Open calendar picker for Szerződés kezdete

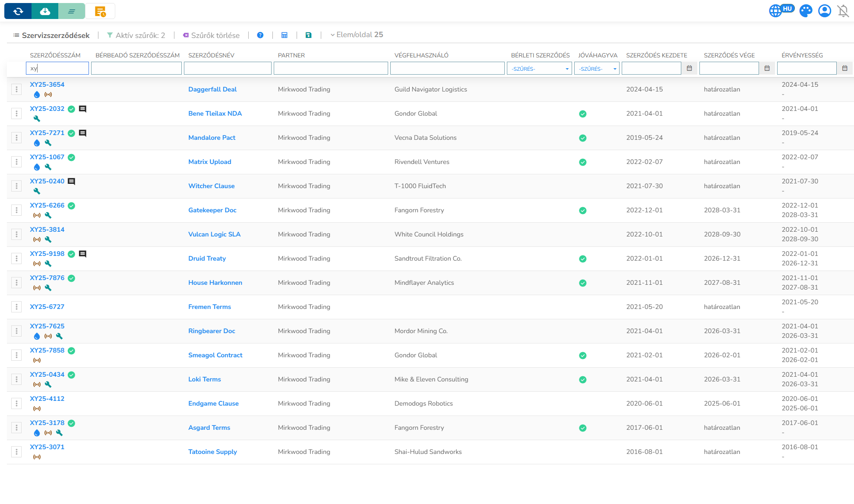tap(690, 68)
